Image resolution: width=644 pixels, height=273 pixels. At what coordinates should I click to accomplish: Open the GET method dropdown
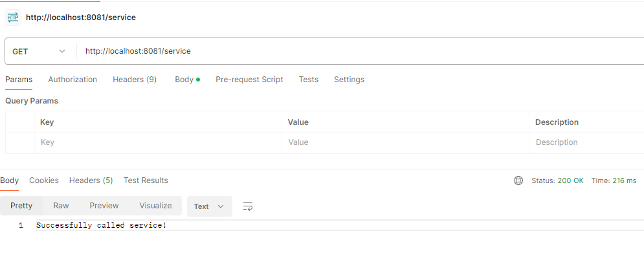click(39, 51)
